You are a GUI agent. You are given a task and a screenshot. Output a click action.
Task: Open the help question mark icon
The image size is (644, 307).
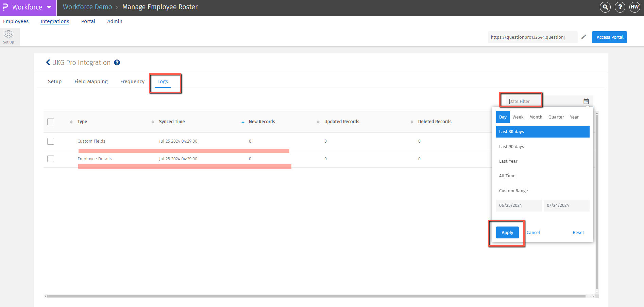[620, 7]
